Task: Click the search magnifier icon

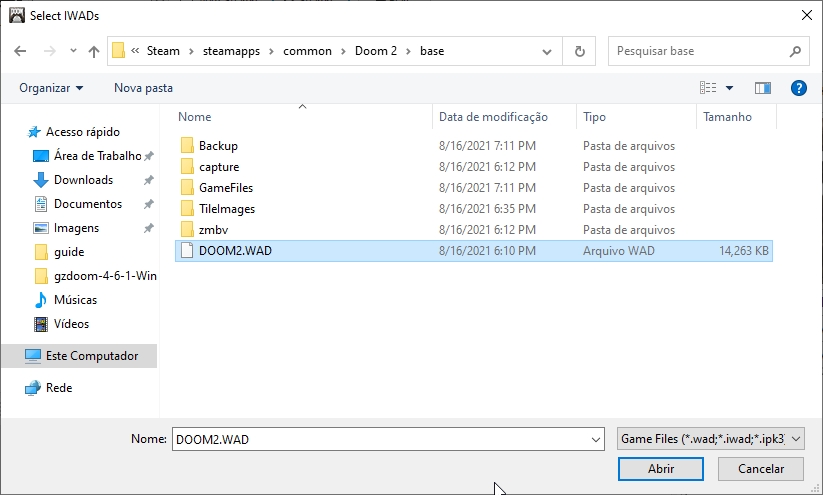Action: coord(795,51)
